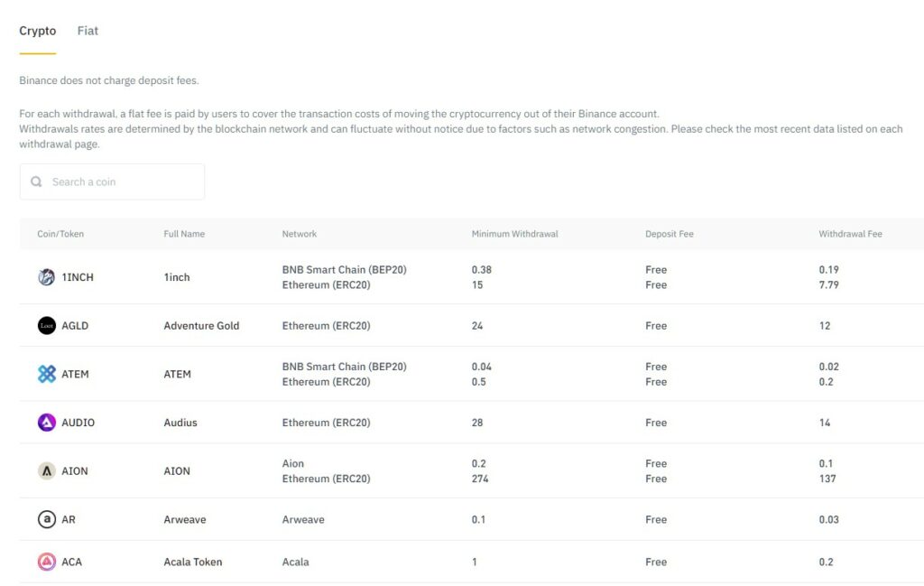Click the Acala Token full name
Image resolution: width=924 pixels, height=586 pixels.
(193, 562)
